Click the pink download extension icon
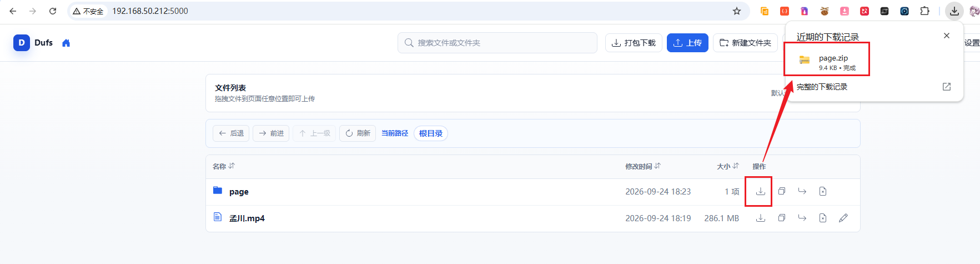Screen dimensions: 980x264 pos(845,11)
